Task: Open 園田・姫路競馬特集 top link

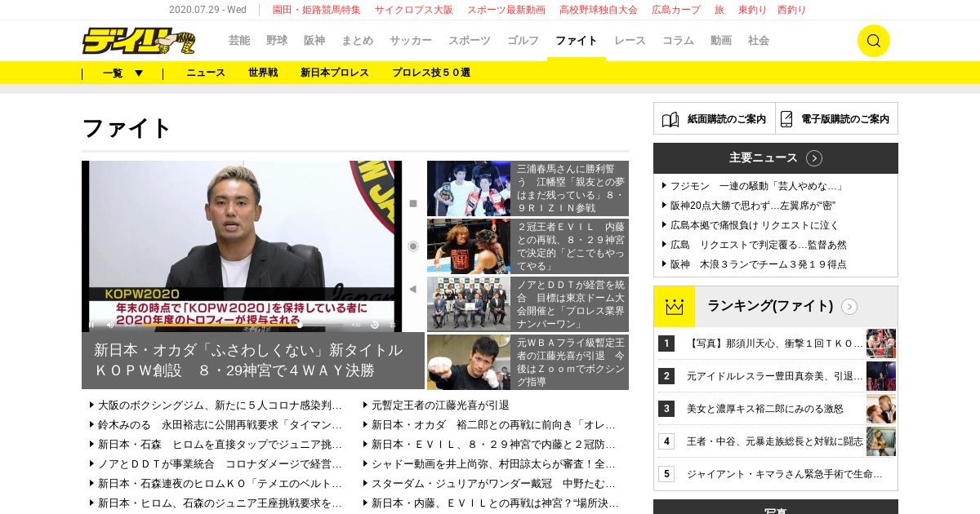Action: 317,10
